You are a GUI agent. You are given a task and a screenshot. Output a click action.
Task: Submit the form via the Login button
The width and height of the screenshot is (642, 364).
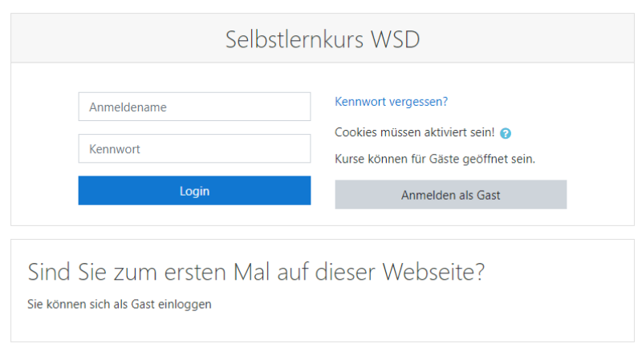pos(194,191)
